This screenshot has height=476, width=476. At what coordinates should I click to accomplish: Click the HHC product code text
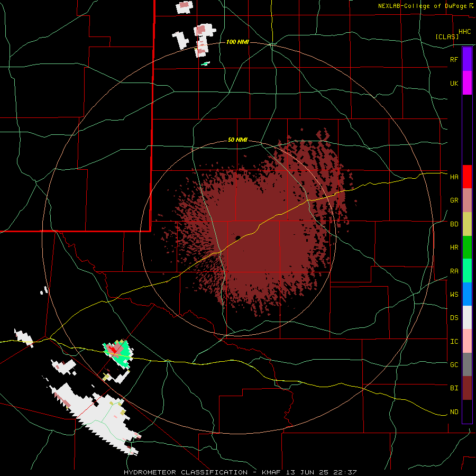[465, 32]
